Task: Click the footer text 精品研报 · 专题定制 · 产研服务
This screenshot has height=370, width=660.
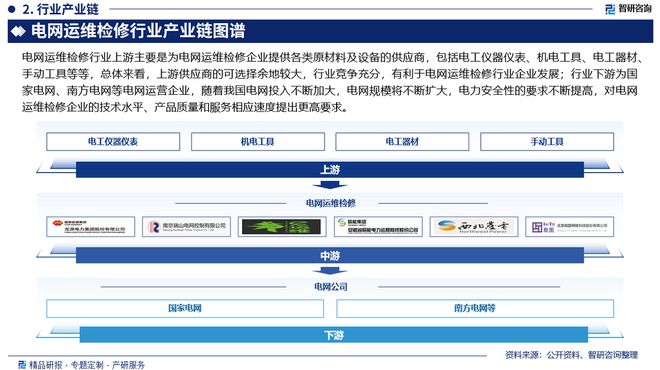Action: [87, 365]
